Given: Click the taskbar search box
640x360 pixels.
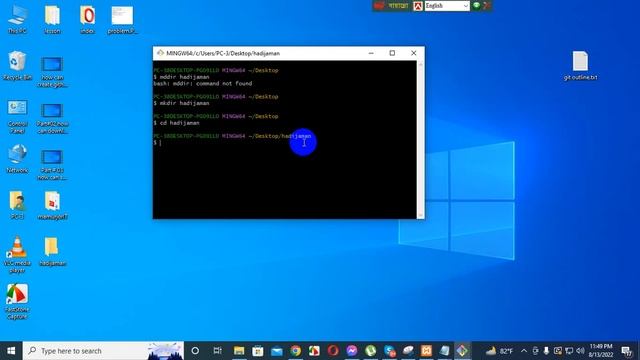Looking at the screenshot, I should (103, 351).
